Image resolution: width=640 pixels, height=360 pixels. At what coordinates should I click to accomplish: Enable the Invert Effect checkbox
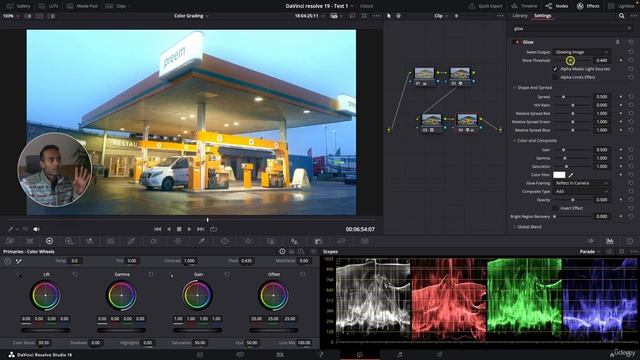[x=555, y=208]
